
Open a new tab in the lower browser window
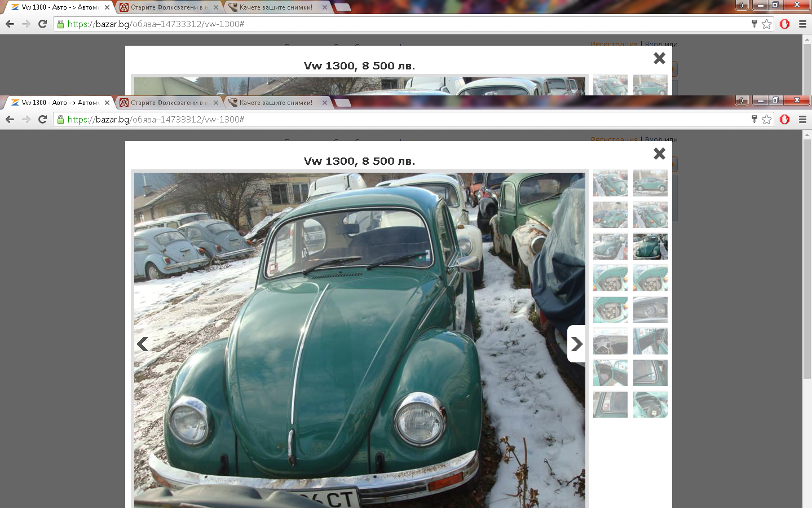point(342,103)
